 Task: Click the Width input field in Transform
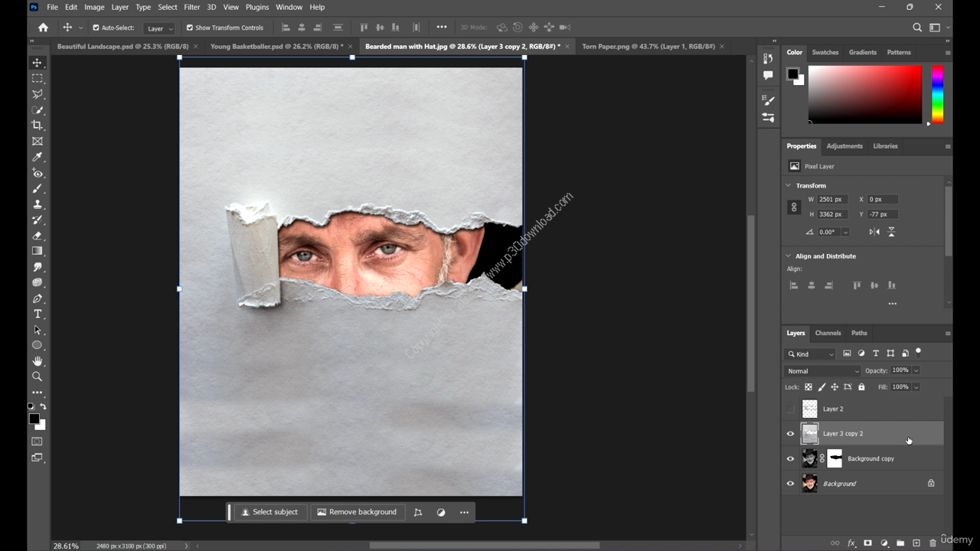click(832, 199)
